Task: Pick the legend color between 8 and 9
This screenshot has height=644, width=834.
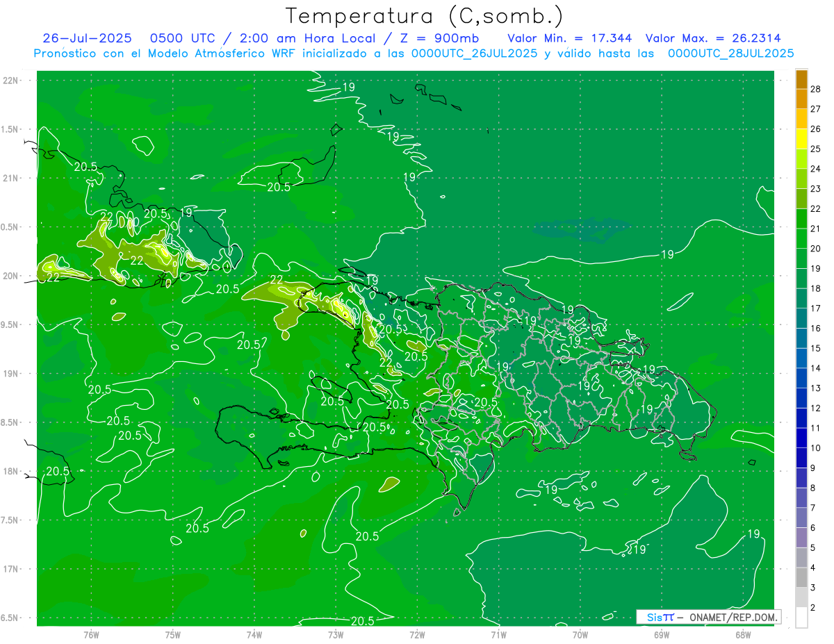Action: 801,478
